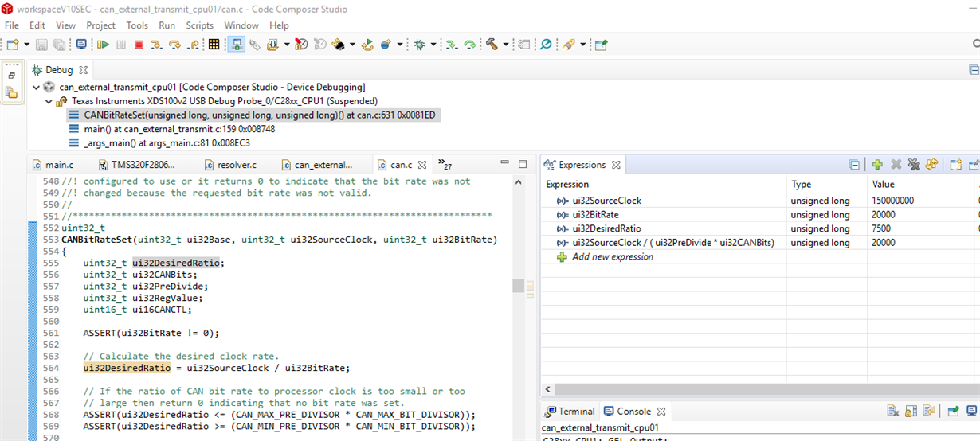980x441 pixels.
Task: Click the green plus Add Expression icon
Action: tap(877, 165)
